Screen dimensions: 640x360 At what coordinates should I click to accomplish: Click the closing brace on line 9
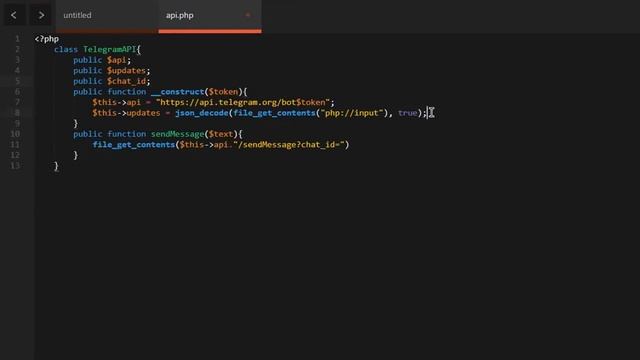pos(76,124)
